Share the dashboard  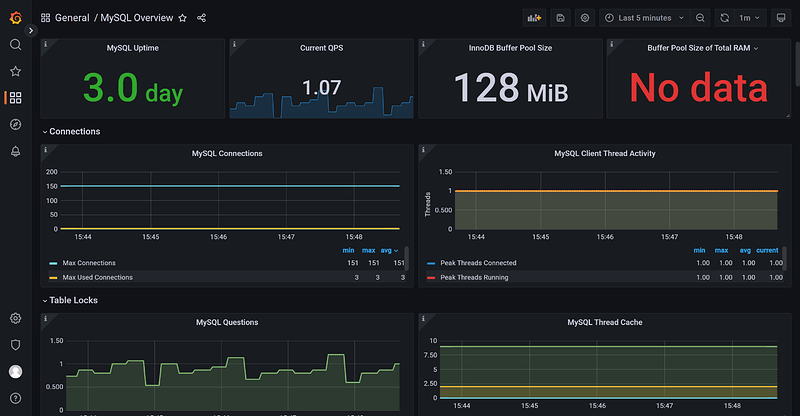tap(202, 18)
